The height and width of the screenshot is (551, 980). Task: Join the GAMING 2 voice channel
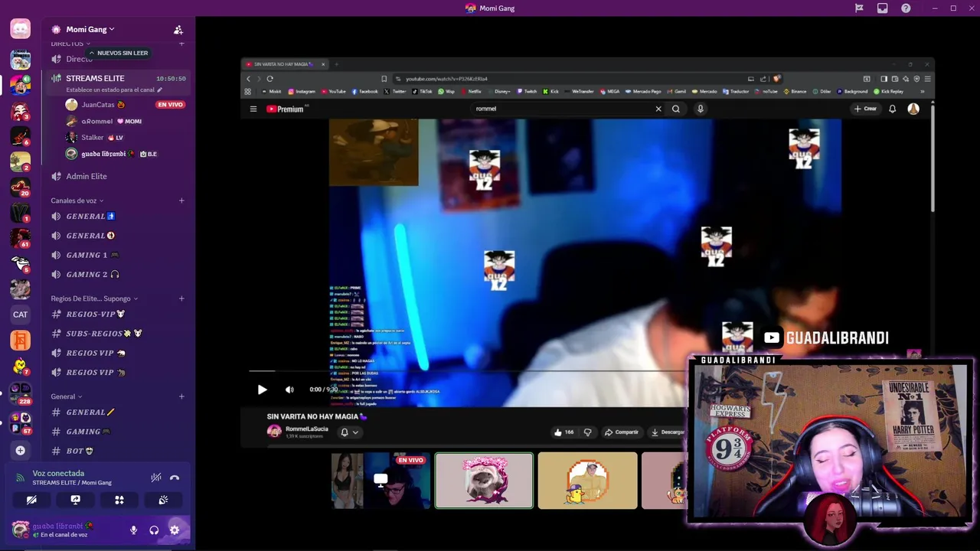[116, 274]
